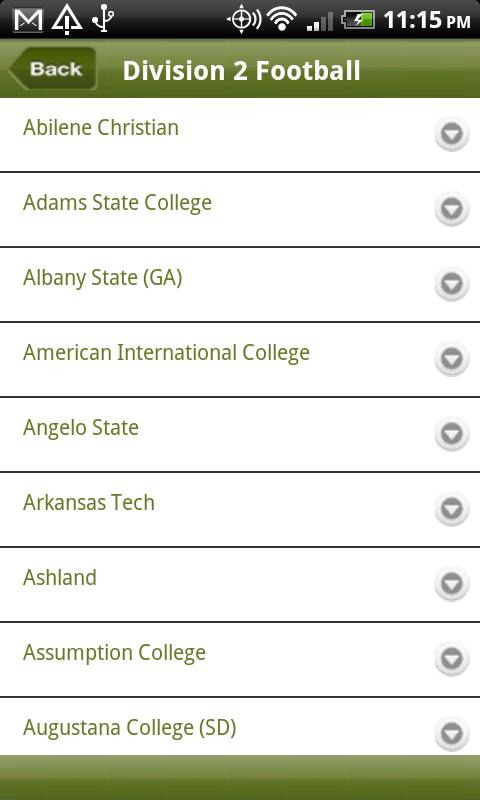Screen dimensions: 480x800
Task: Expand the Abilene Christian dropdown arrow
Action: point(452,134)
